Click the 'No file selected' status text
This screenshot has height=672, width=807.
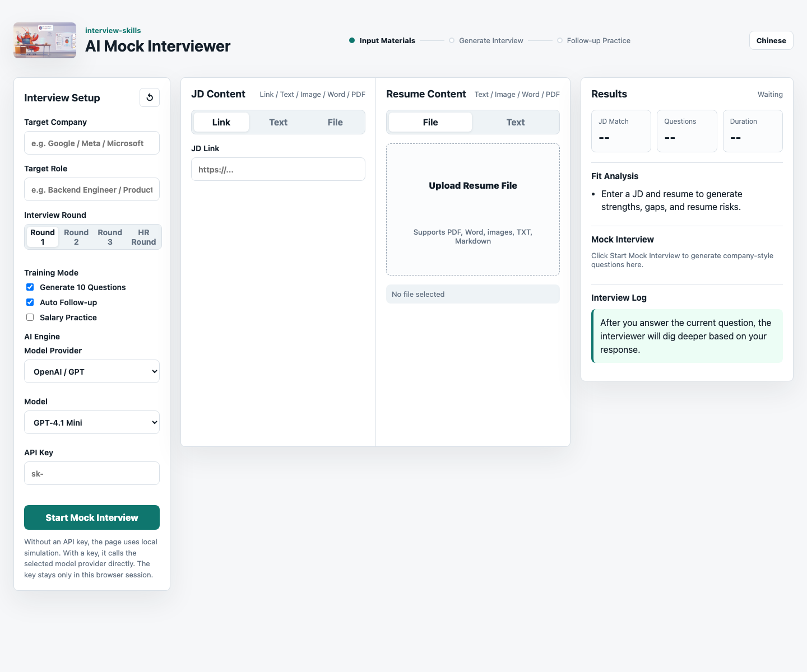tap(418, 294)
